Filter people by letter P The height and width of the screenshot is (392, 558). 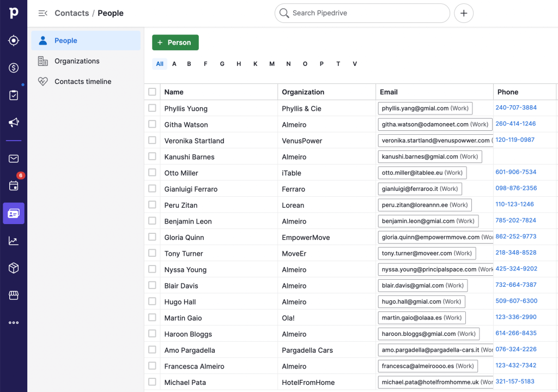click(x=322, y=64)
